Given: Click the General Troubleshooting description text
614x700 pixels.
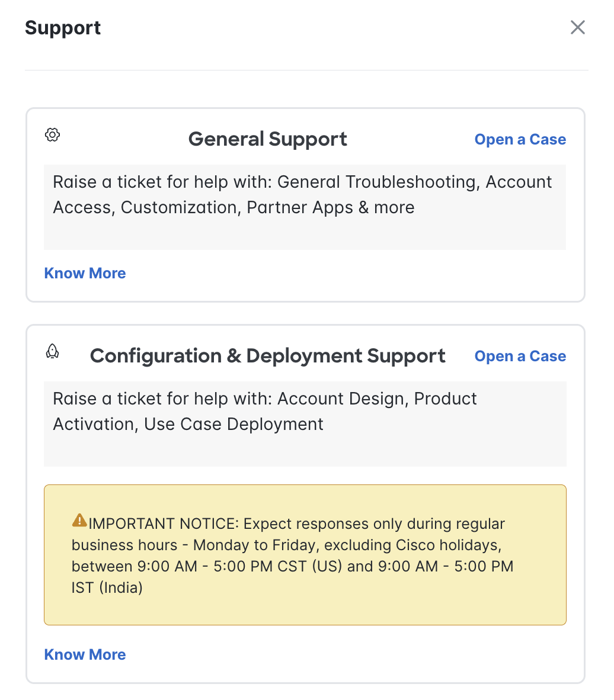Looking at the screenshot, I should pyautogui.click(x=302, y=195).
